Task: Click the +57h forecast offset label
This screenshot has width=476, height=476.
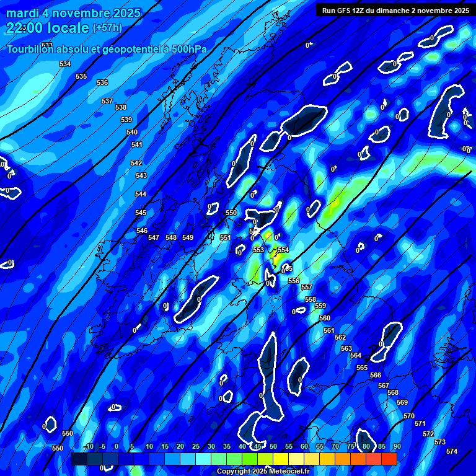Action: (x=107, y=29)
